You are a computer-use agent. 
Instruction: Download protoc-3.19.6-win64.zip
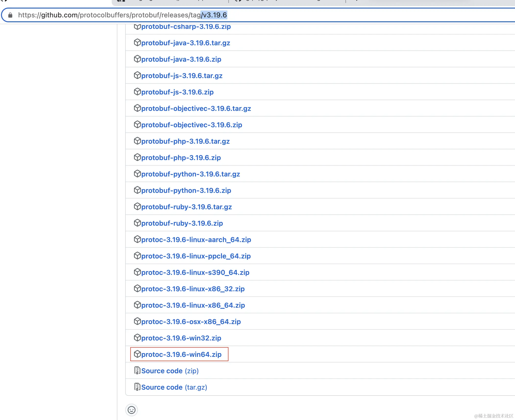point(181,354)
